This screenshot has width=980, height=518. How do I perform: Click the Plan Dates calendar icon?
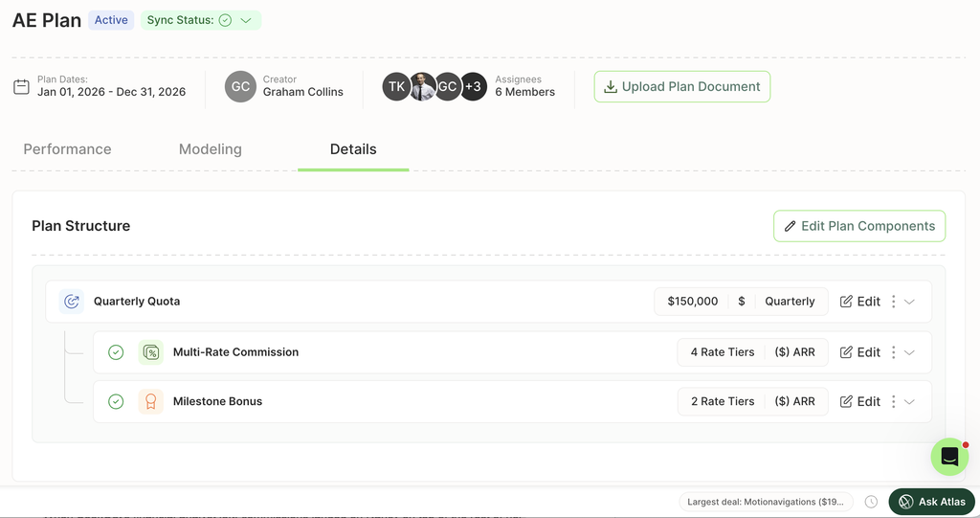[x=21, y=86]
